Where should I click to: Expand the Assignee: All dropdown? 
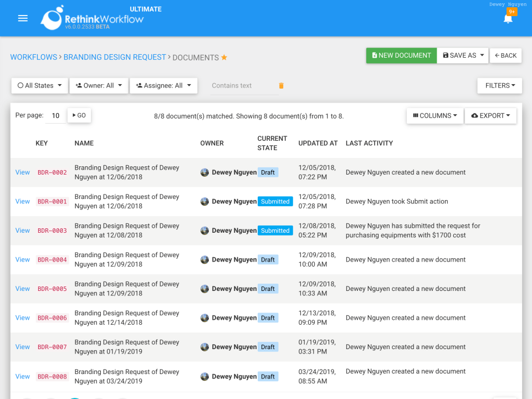163,85
